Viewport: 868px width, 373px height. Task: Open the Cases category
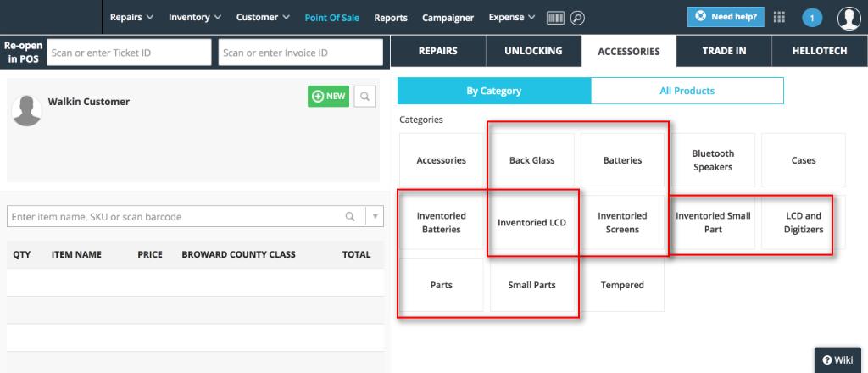(x=804, y=160)
